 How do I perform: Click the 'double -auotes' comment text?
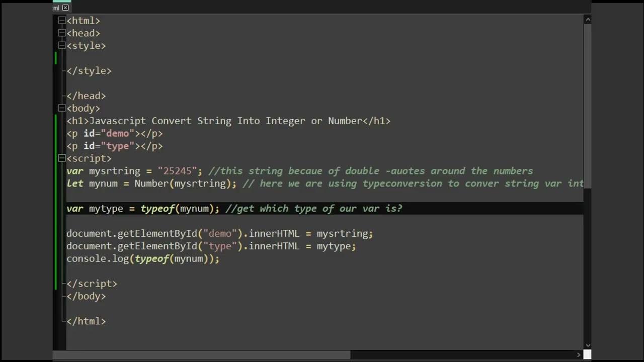[x=385, y=171]
